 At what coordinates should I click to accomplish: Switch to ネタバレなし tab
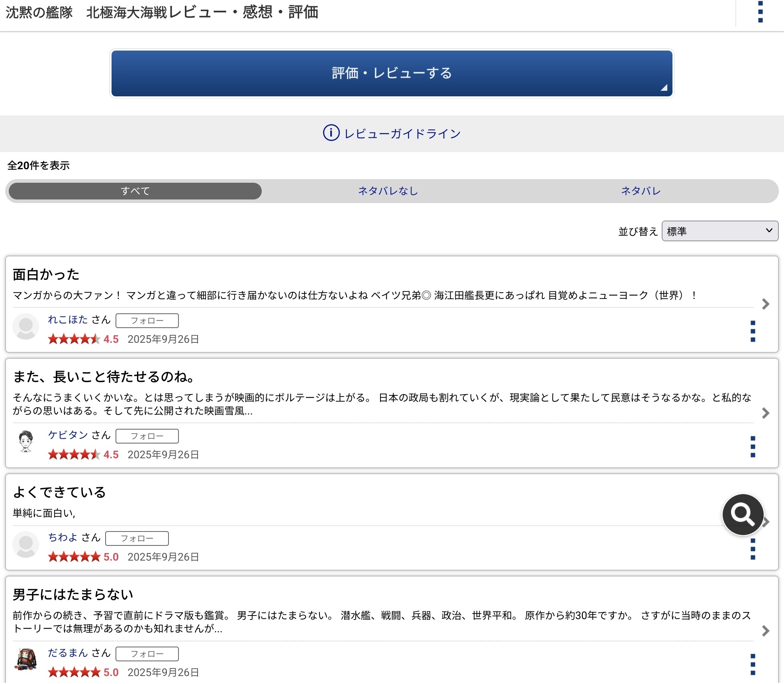point(388,191)
